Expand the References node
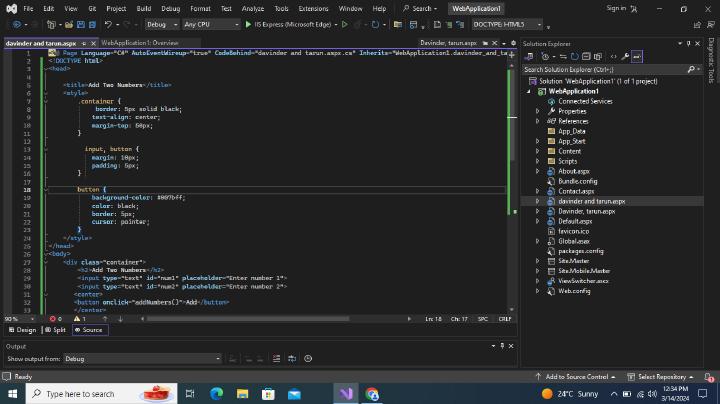The image size is (720, 404). 537,121
